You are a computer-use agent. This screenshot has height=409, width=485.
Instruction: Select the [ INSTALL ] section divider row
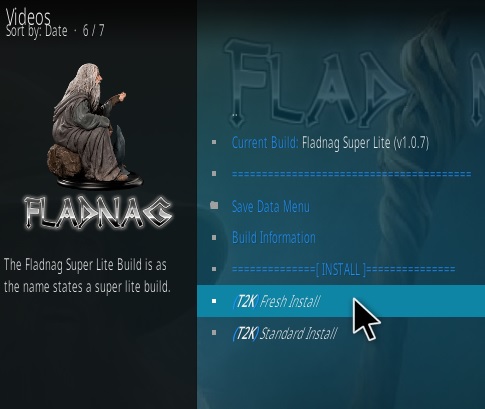pos(343,269)
